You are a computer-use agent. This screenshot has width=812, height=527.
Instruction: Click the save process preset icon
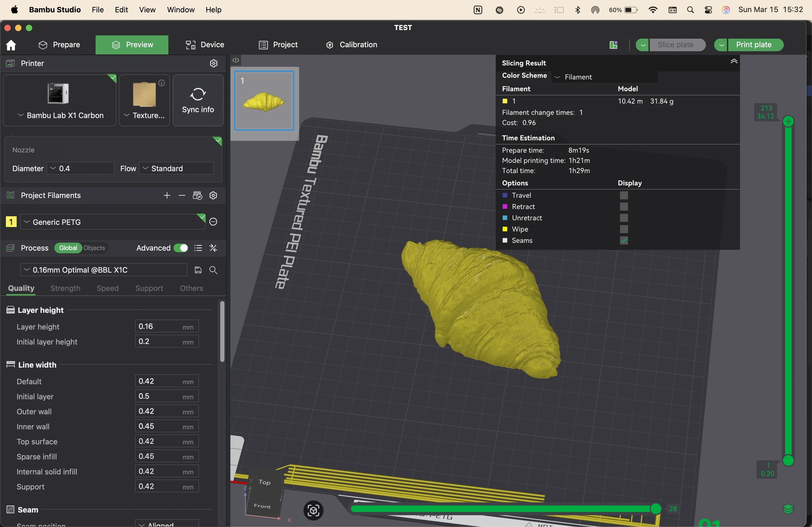point(198,270)
